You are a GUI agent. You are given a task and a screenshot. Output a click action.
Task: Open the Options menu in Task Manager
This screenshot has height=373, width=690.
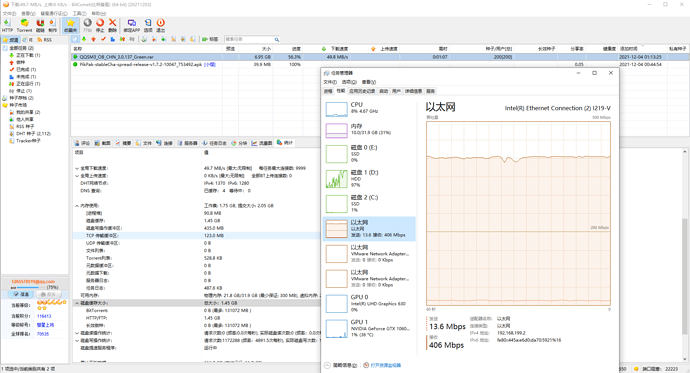(x=349, y=82)
